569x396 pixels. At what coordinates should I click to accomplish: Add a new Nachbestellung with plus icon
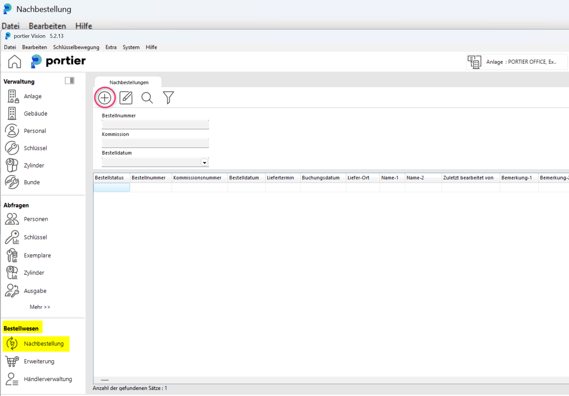pos(105,98)
